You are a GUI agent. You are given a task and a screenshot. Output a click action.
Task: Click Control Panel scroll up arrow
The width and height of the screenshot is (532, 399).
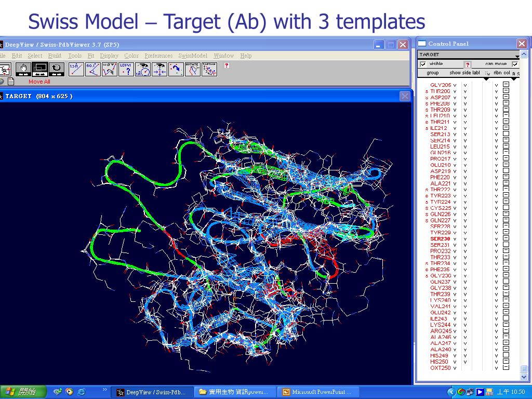pyautogui.click(x=524, y=54)
